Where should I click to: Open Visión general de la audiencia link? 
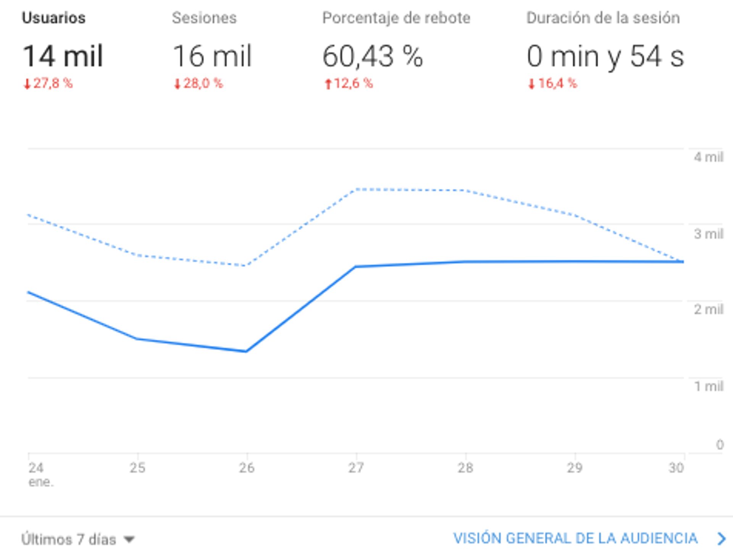pyautogui.click(x=575, y=538)
